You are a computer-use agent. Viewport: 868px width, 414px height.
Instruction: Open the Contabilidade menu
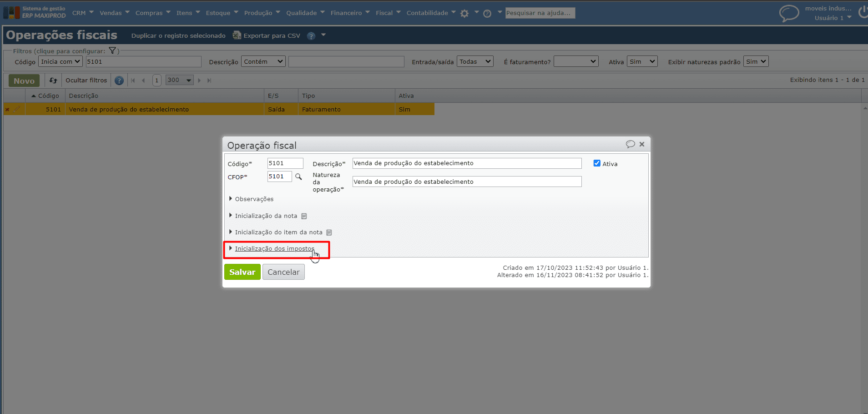pos(431,13)
